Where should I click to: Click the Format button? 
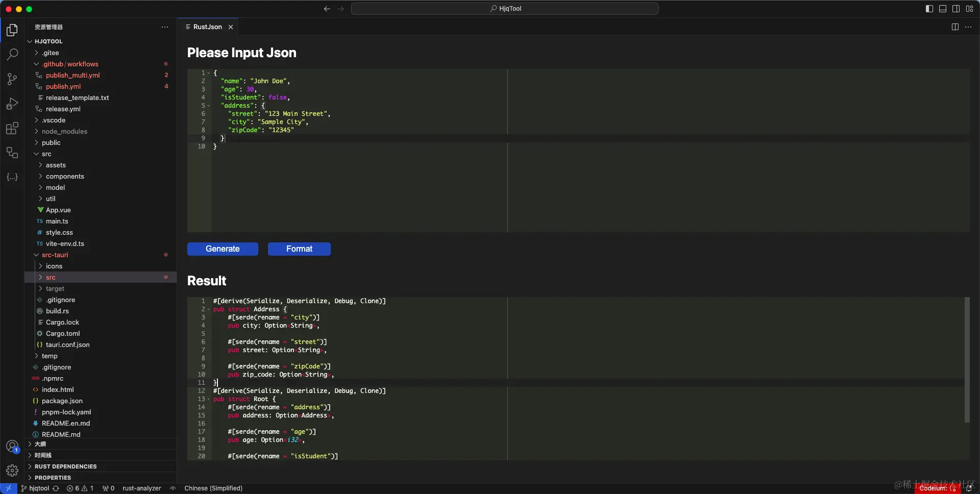(x=299, y=249)
